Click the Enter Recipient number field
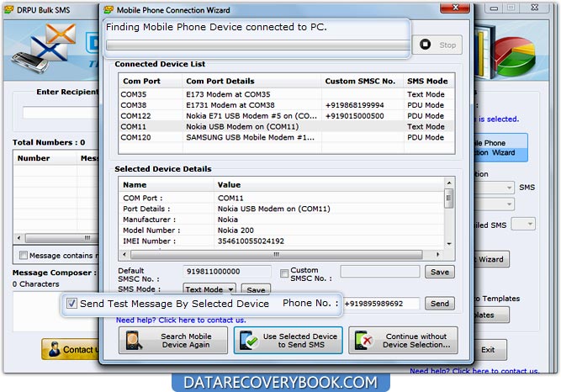 pos(61,113)
